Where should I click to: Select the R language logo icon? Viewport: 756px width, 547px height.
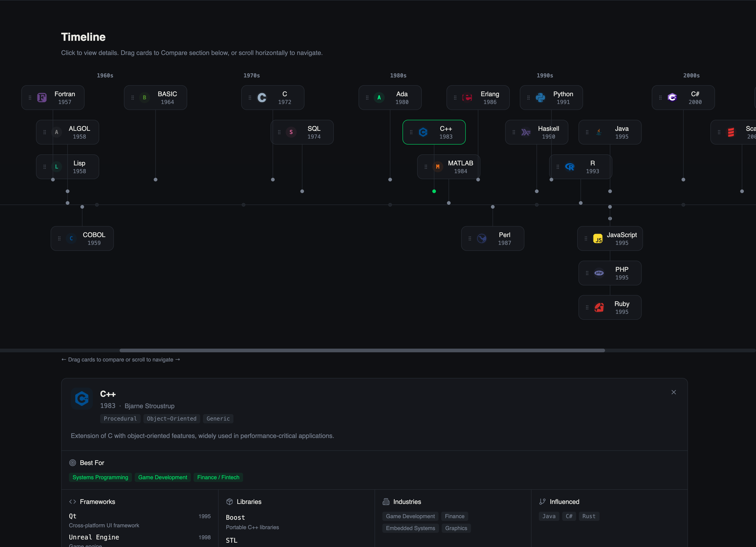pos(570,167)
